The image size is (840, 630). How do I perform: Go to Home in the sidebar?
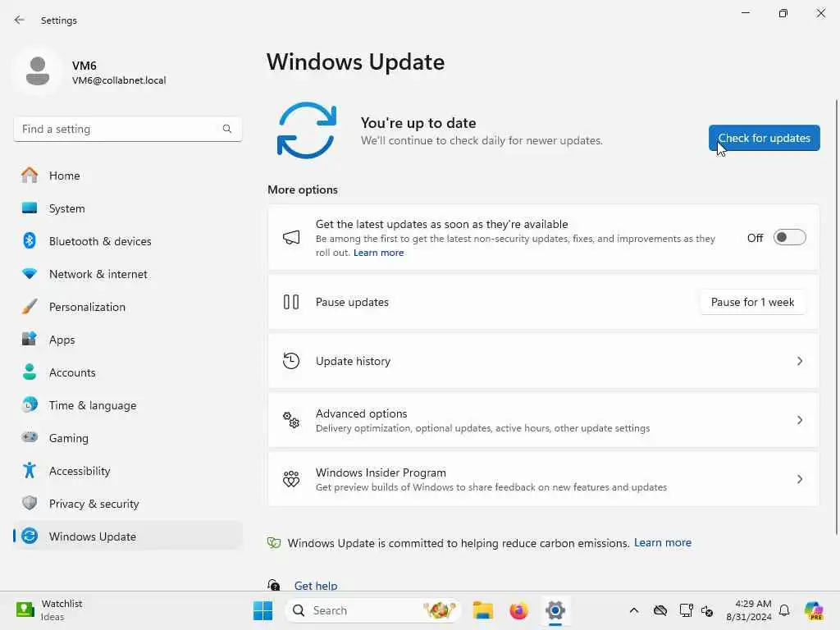(127, 176)
